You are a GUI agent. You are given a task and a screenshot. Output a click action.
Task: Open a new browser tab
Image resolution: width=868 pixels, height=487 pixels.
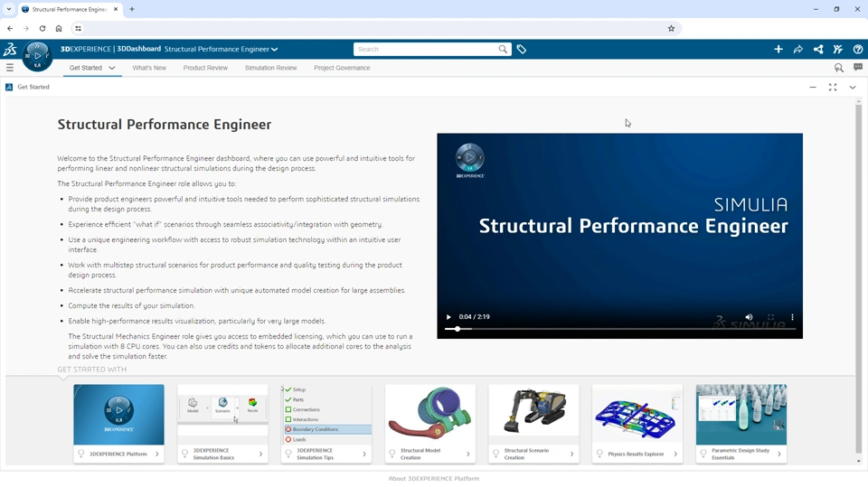(132, 9)
